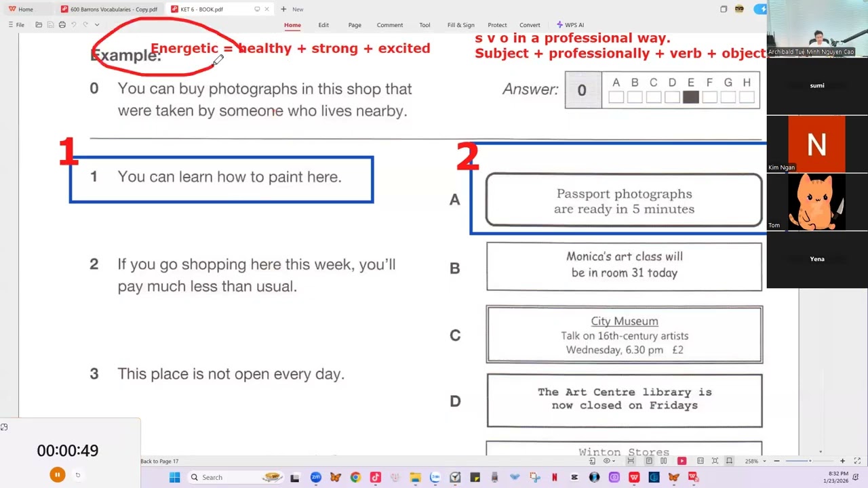Select Kim Ngan's participant tile
The image size is (868, 488).
click(x=816, y=144)
